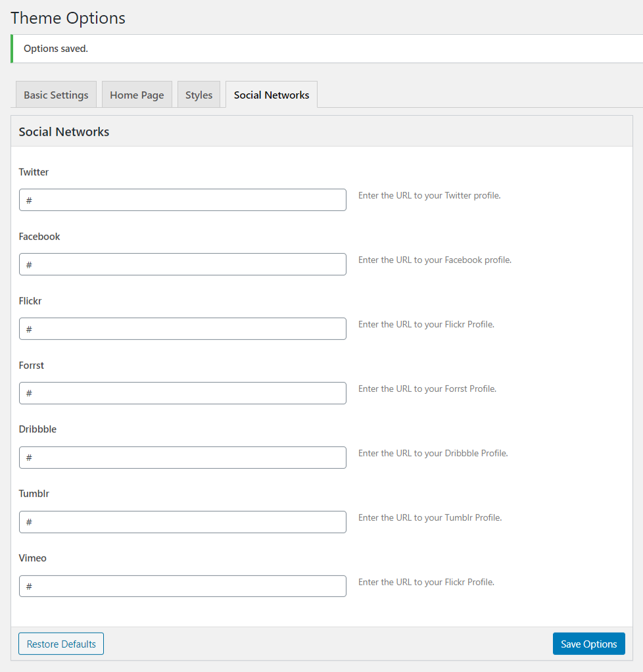This screenshot has width=643, height=672.
Task: Click the Forrst URL input box
Action: pyautogui.click(x=183, y=393)
